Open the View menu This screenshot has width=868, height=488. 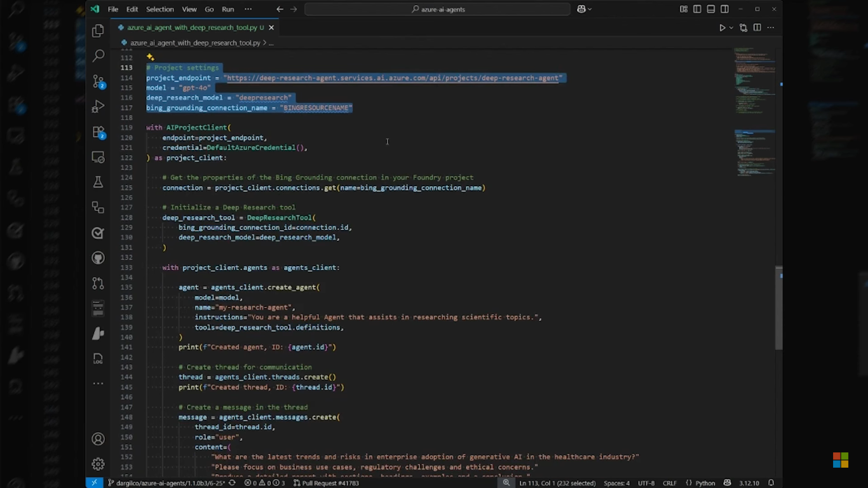coord(189,9)
